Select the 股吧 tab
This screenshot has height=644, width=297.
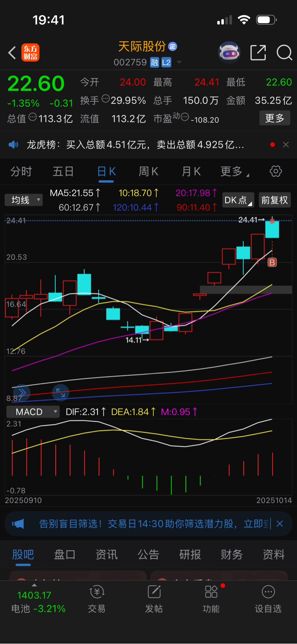23,555
